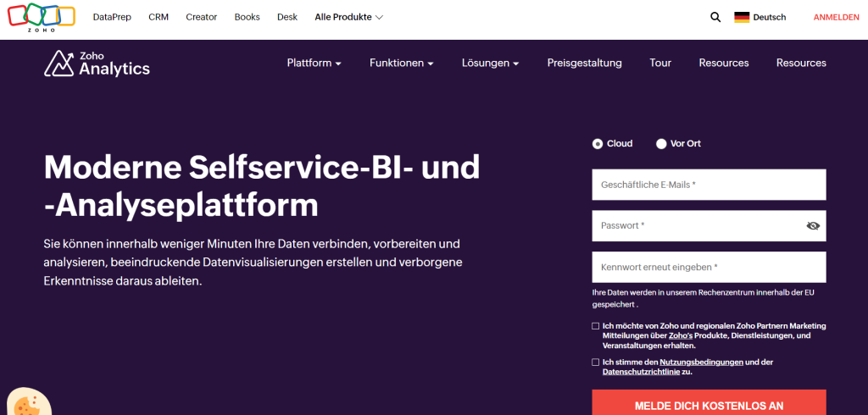This screenshot has height=415, width=868.
Task: Select the Vor Ort radio button
Action: [x=661, y=144]
